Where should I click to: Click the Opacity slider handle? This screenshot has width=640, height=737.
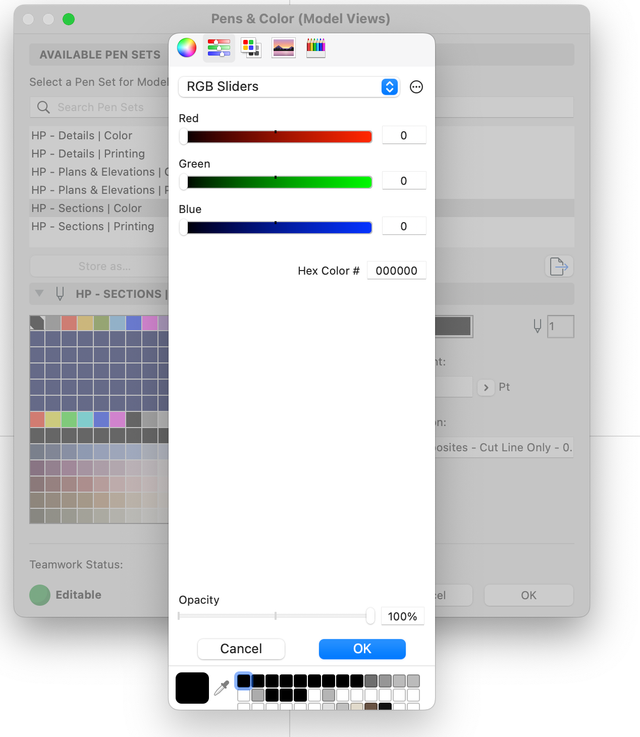[x=370, y=616]
